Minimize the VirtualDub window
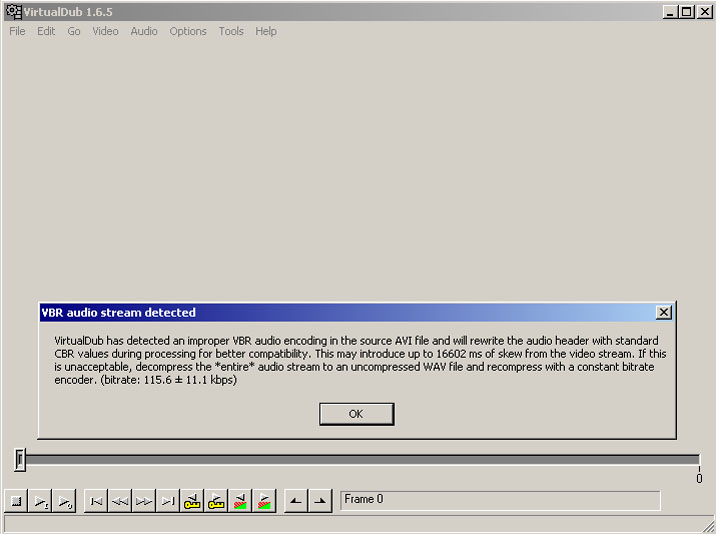This screenshot has height=534, width=716. coord(670,12)
